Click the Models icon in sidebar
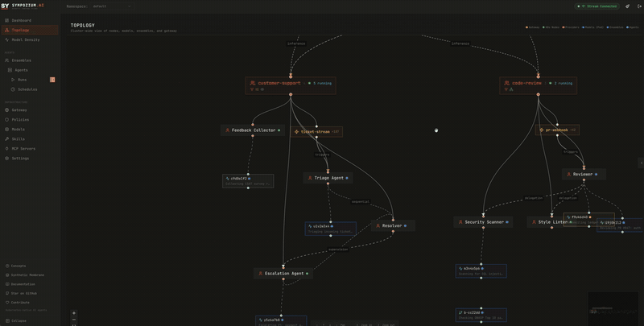The image size is (644, 326). coord(7,130)
